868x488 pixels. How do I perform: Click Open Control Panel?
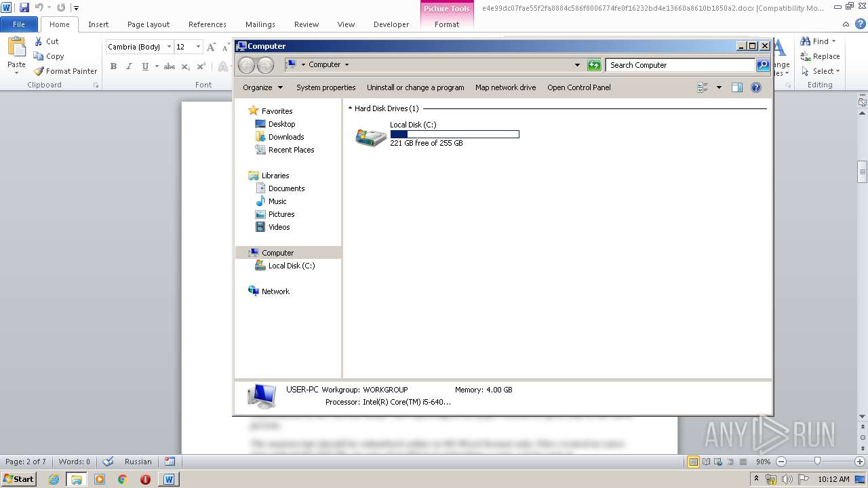point(579,87)
